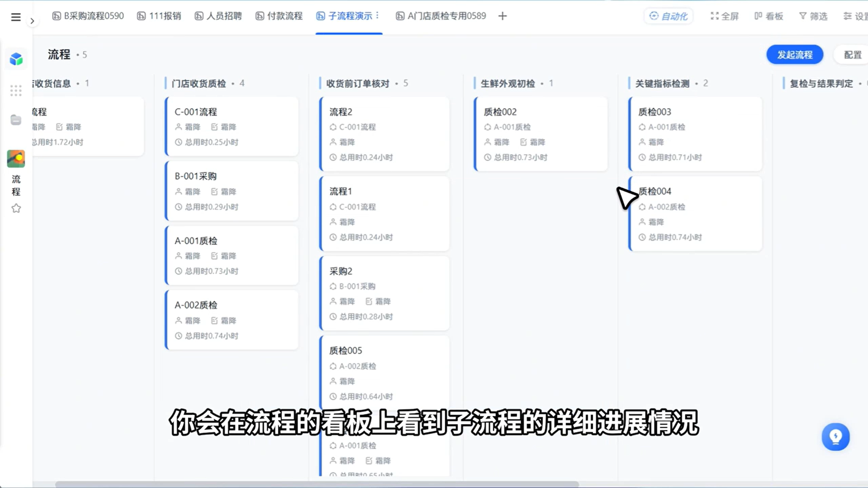Click the 发起流程 button
This screenshot has width=868, height=488.
pyautogui.click(x=795, y=55)
